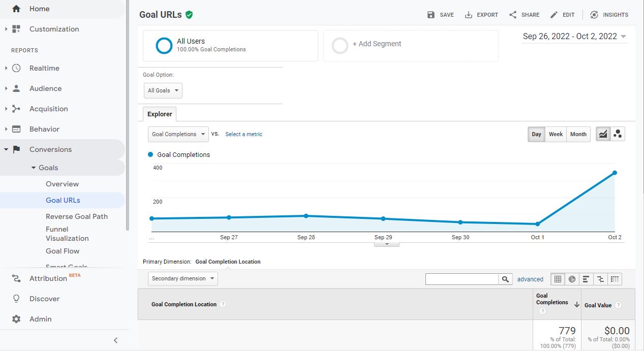Switch to Data table view icon

pyautogui.click(x=558, y=279)
